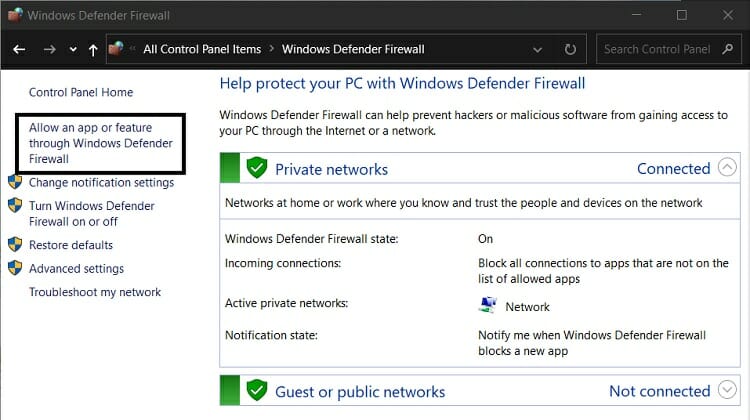Click the green shield beside Guest or public networks
This screenshot has width=750, height=420.
pyautogui.click(x=257, y=391)
